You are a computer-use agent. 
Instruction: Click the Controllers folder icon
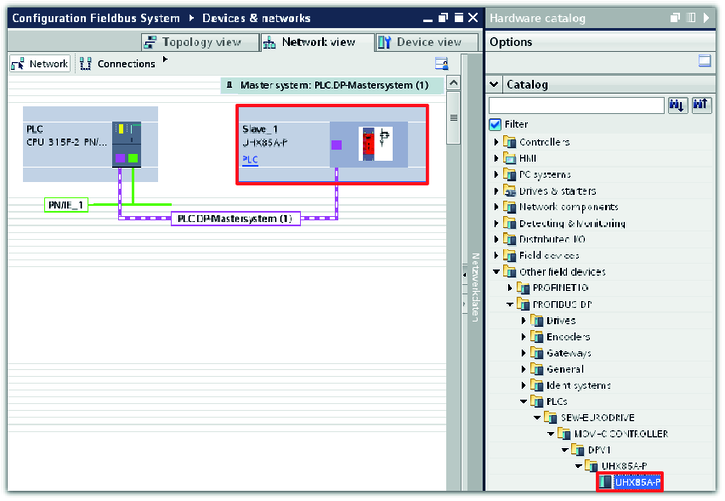tap(509, 142)
